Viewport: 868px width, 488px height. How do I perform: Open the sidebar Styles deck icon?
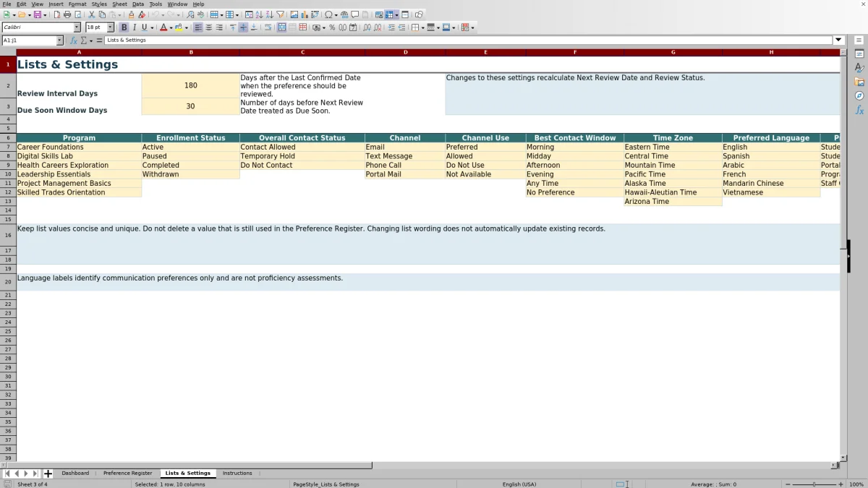[859, 68]
